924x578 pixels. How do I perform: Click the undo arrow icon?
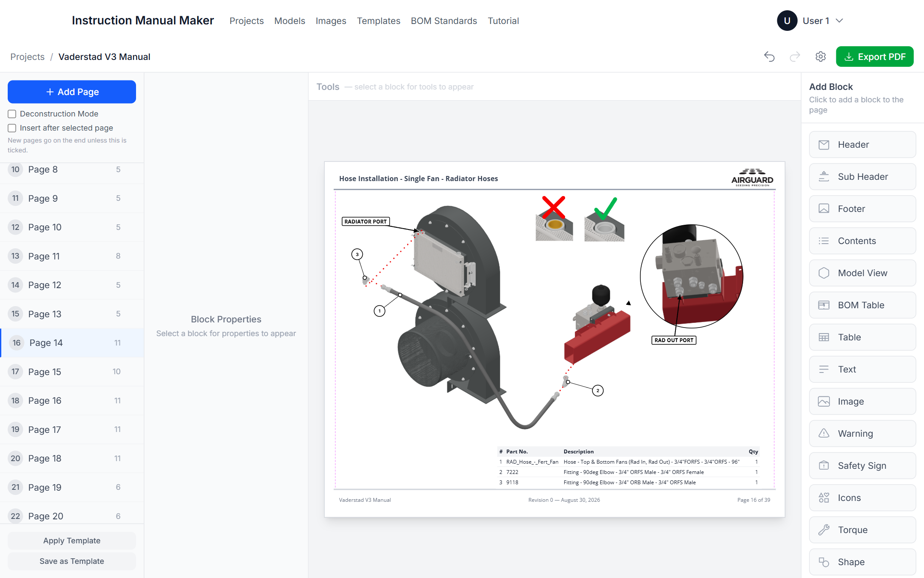(x=769, y=57)
